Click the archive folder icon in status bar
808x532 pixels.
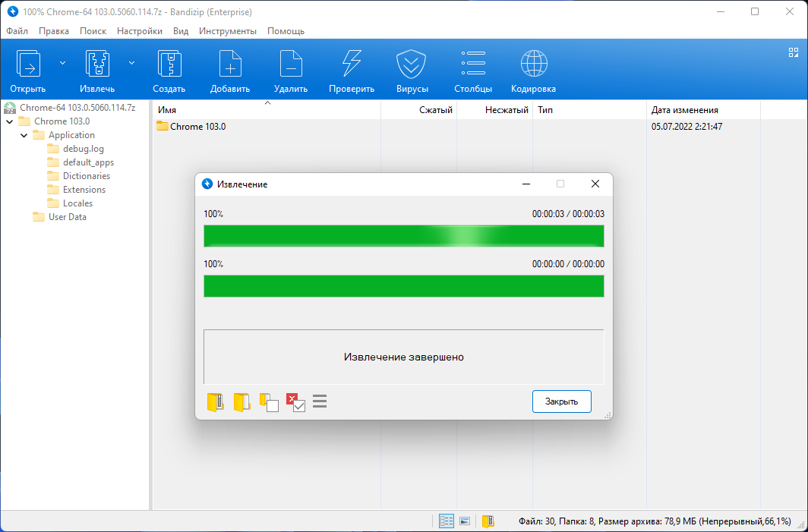pyautogui.click(x=488, y=521)
